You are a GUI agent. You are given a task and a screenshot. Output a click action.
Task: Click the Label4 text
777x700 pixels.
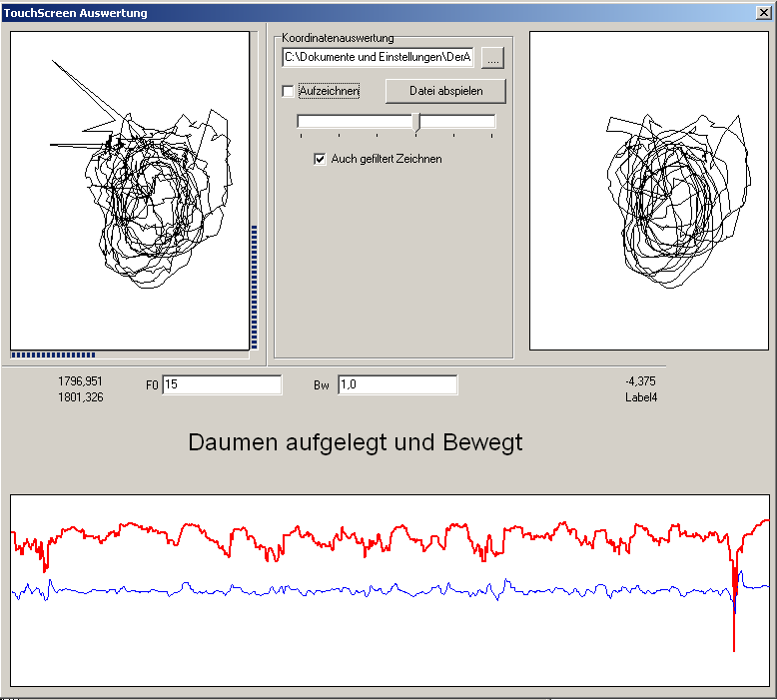tap(641, 397)
